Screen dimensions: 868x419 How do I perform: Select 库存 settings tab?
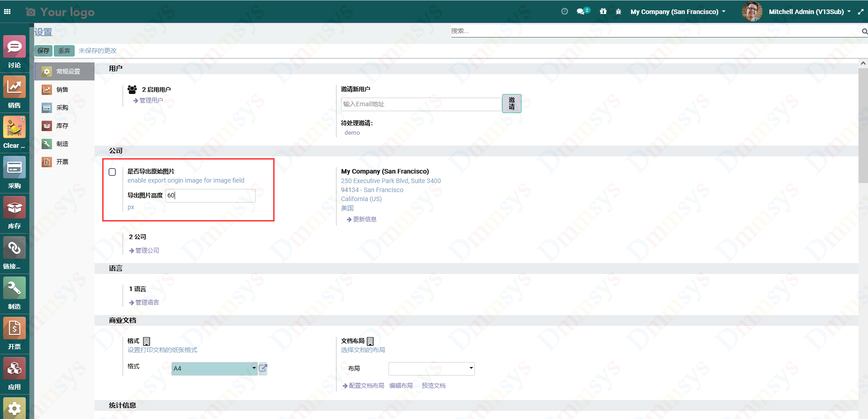click(x=65, y=126)
